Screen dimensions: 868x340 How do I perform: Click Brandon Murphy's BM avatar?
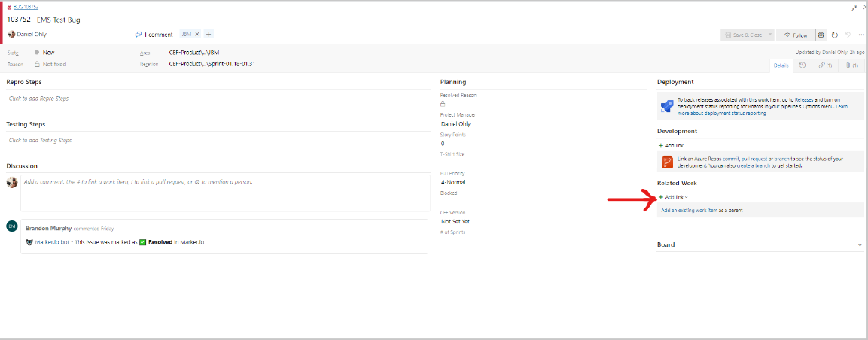pyautogui.click(x=11, y=226)
